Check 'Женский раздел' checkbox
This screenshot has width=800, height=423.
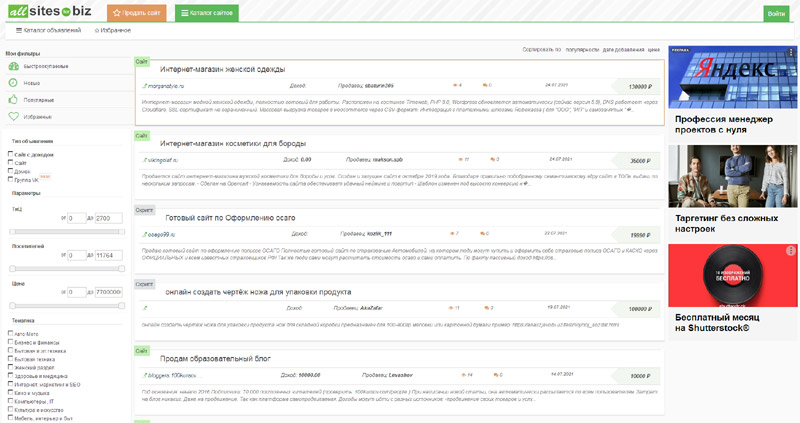click(10, 367)
